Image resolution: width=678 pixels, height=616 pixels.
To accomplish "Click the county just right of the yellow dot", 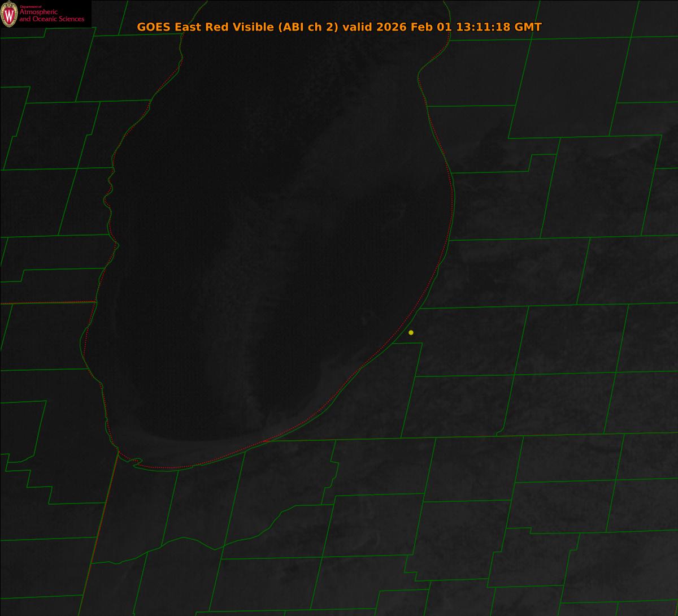I will click(x=469, y=339).
